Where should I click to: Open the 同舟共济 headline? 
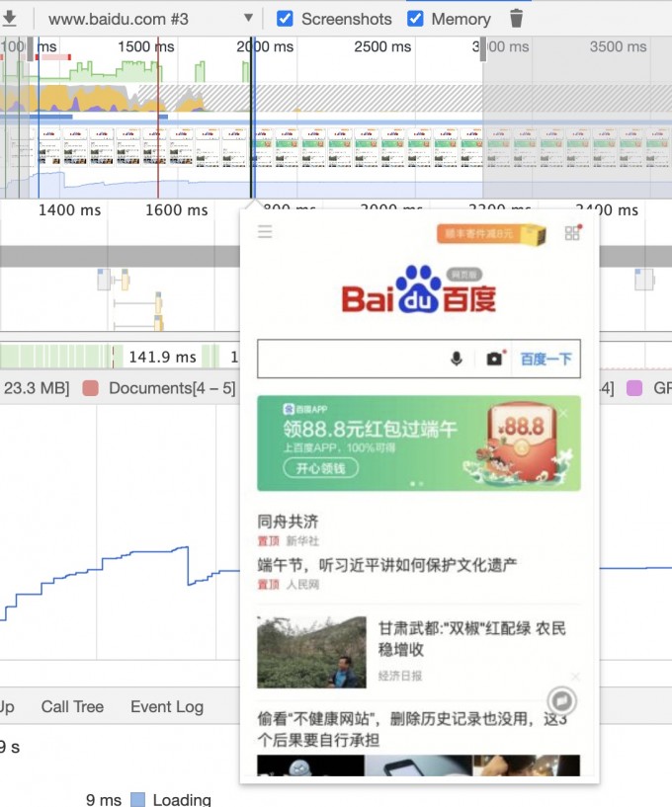coord(288,522)
